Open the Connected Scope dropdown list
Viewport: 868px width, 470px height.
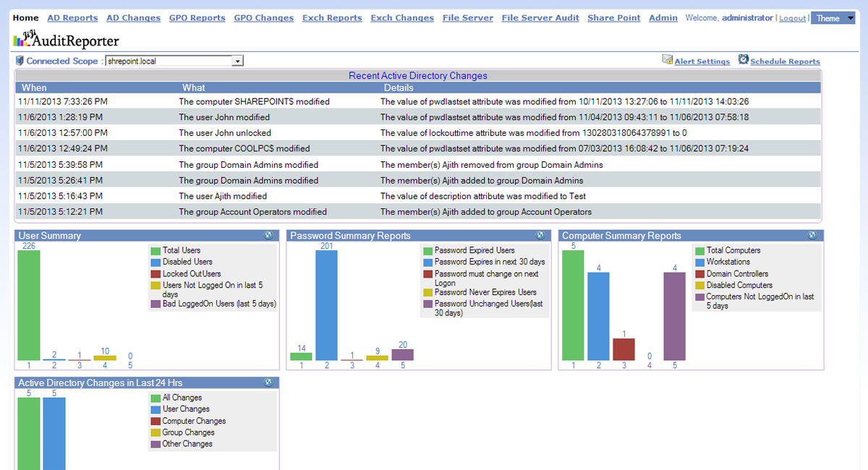pos(237,61)
